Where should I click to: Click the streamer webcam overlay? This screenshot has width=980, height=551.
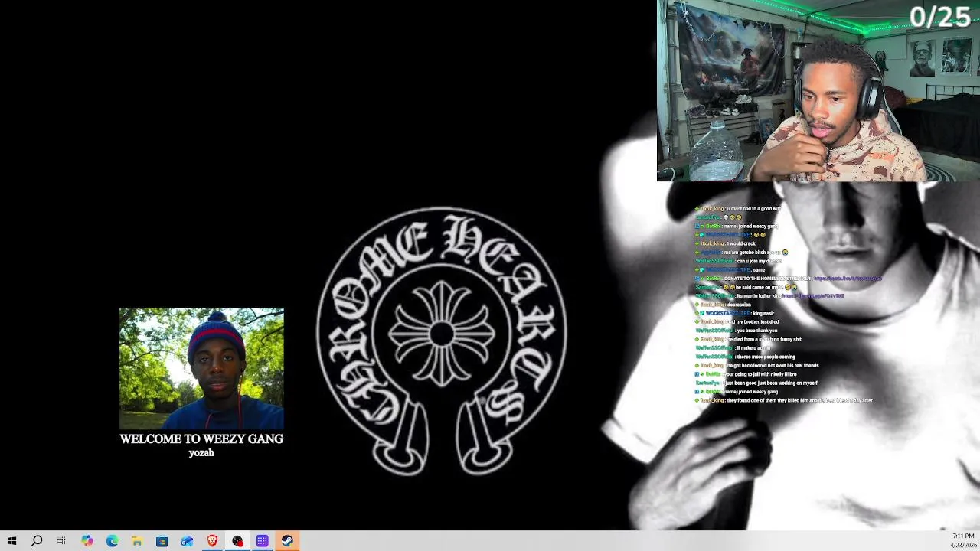pos(818,90)
